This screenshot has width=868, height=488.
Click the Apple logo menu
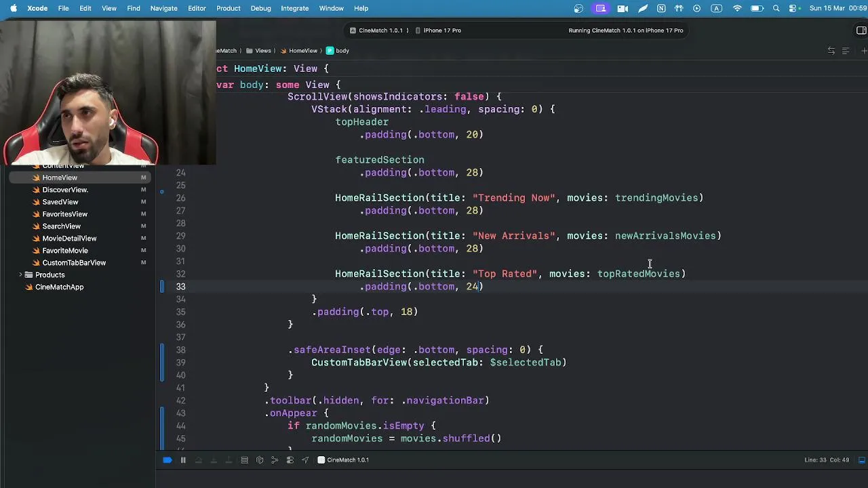[x=14, y=8]
